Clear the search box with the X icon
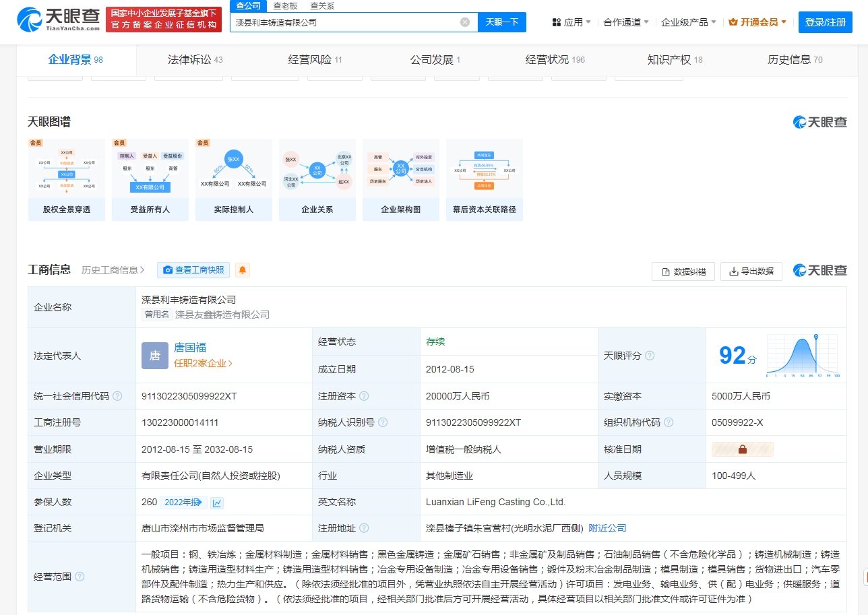 [465, 22]
